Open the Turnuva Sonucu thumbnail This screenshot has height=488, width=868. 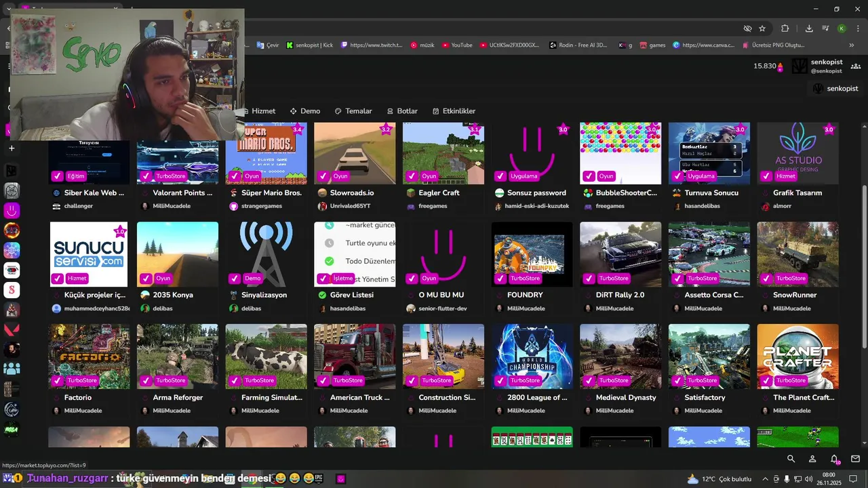coord(709,153)
